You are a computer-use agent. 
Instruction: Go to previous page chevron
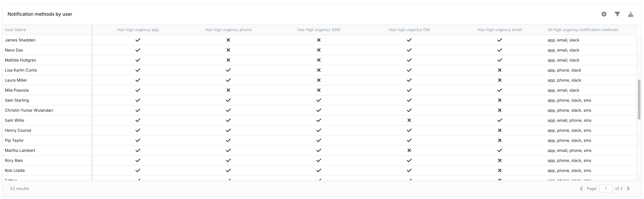coord(581,188)
